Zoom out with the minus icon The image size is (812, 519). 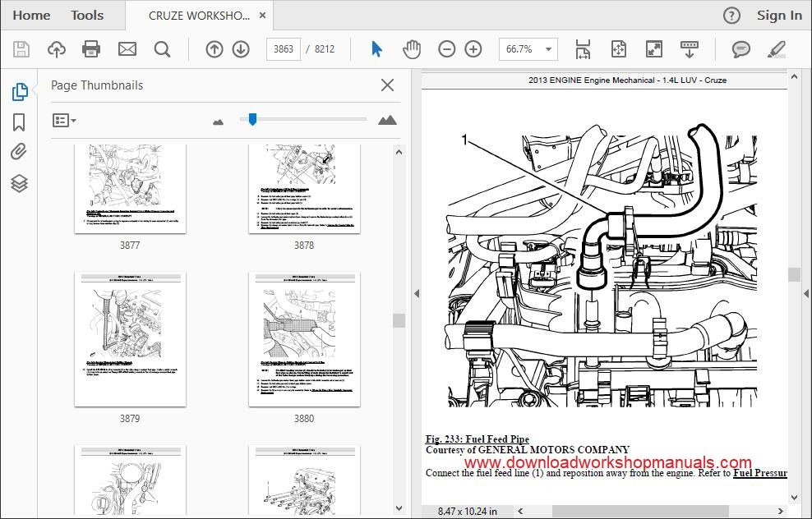pyautogui.click(x=446, y=49)
